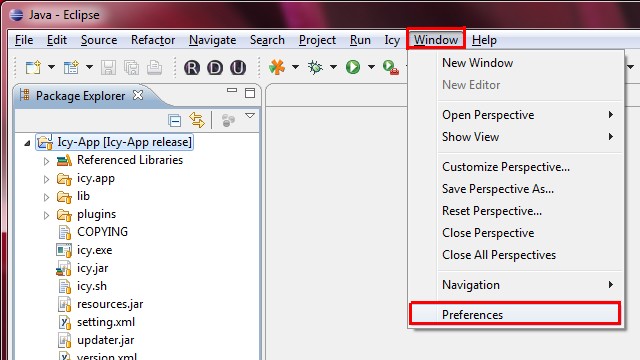Minimize the Package Explorer panel

point(232,90)
